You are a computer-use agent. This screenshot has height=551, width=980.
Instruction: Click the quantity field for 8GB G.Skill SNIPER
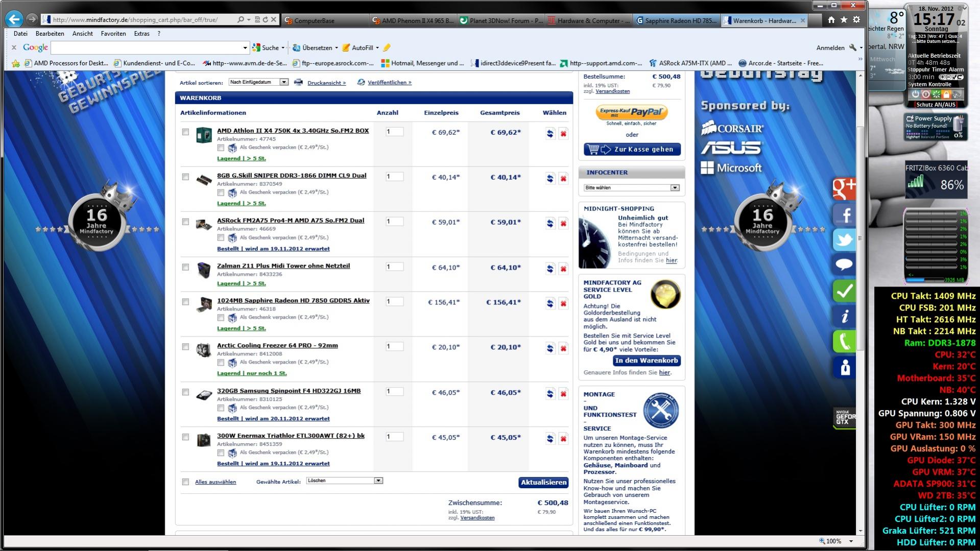tap(394, 177)
